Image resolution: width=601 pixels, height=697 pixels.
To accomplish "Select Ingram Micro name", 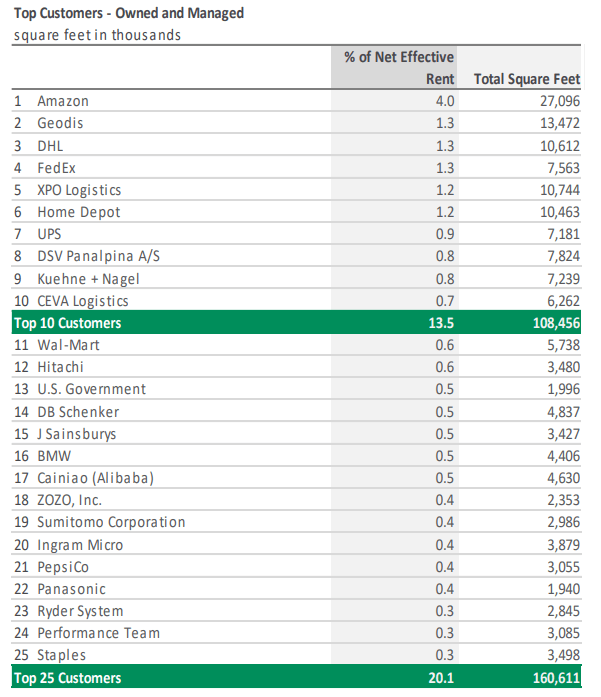I will tap(80, 545).
